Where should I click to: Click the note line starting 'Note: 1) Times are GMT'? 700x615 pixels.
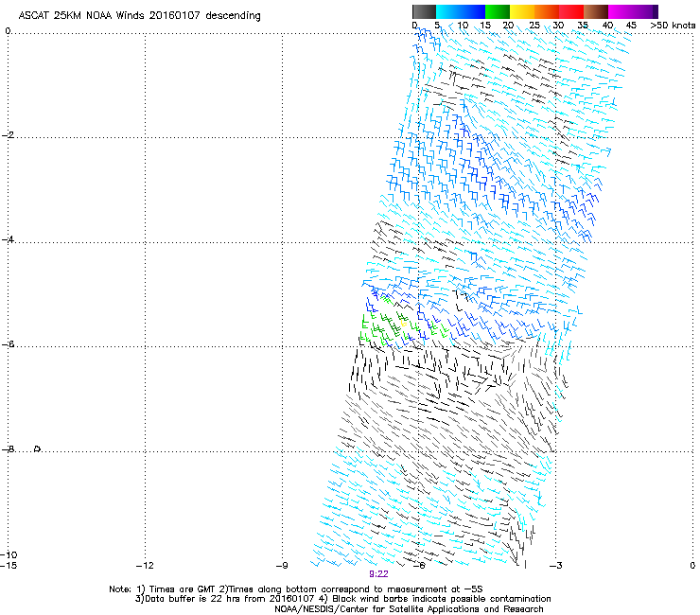click(x=296, y=589)
